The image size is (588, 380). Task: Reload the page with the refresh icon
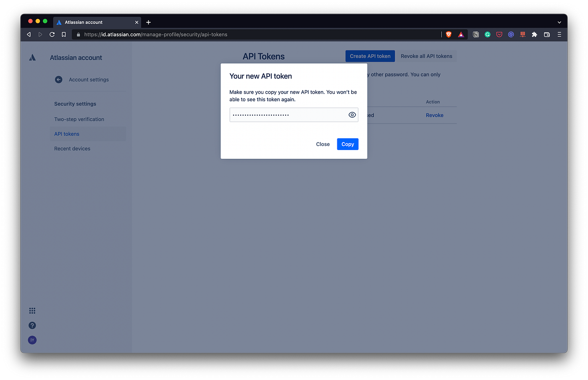[x=52, y=34]
